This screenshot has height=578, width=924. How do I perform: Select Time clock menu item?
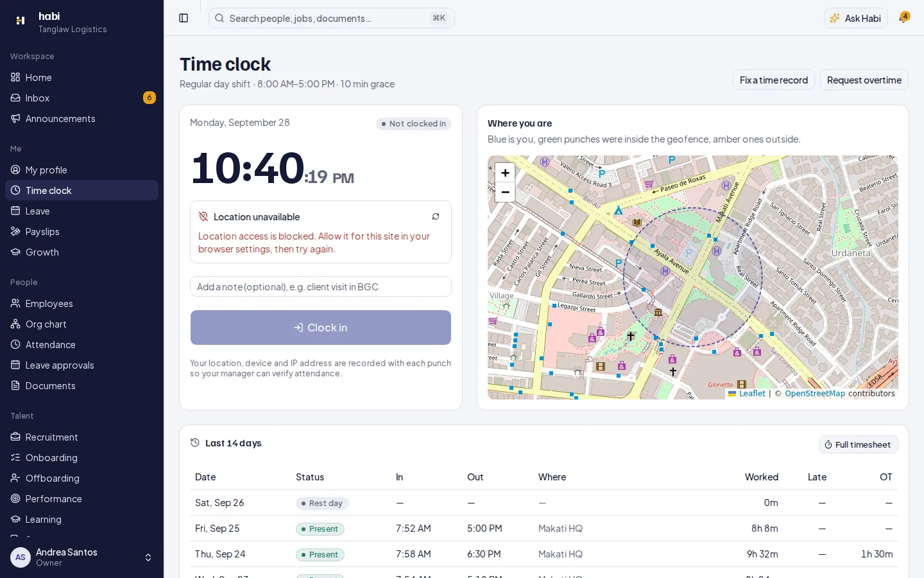81,190
